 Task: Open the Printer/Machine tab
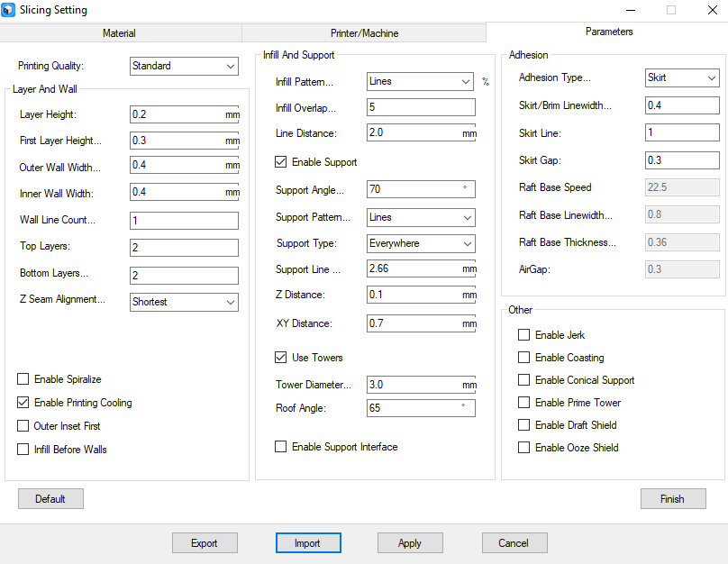(363, 33)
